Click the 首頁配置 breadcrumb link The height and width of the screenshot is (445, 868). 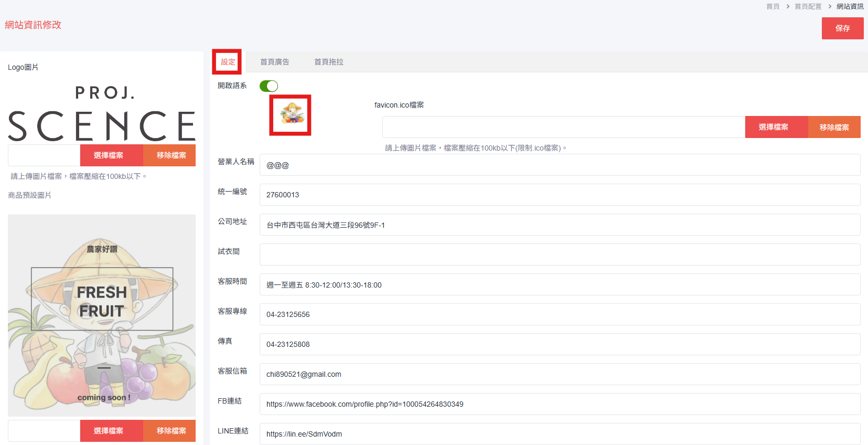(x=808, y=6)
